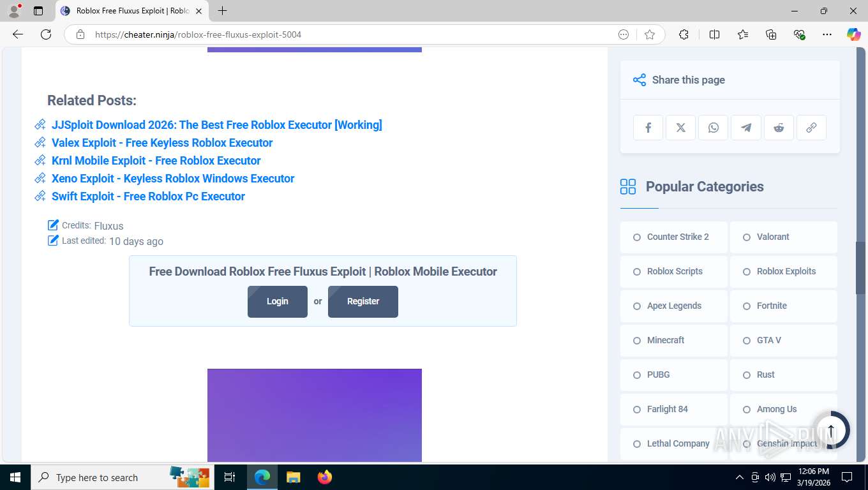Open File Explorer from taskbar
Screen dimensions: 868x490
[293, 477]
